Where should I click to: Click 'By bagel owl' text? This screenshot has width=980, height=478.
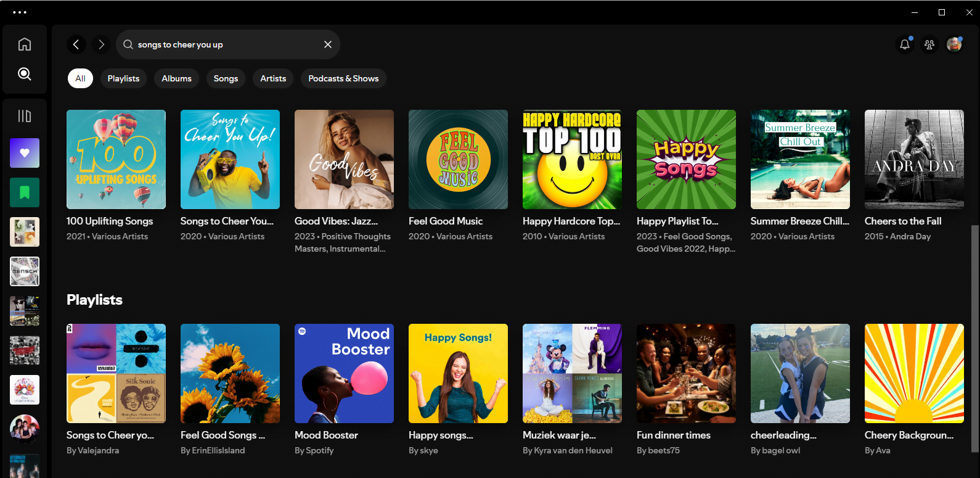click(775, 450)
